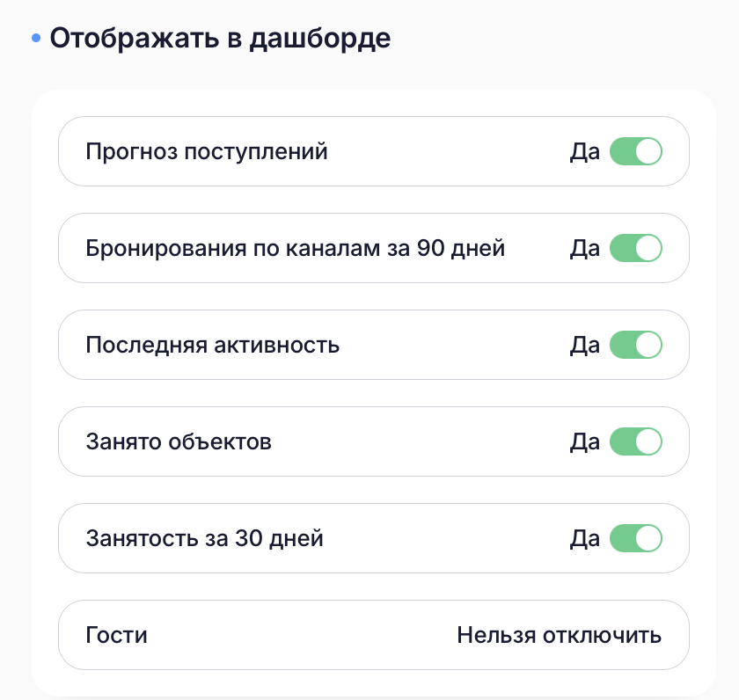Click Да beside Занято объектов
Image resolution: width=739 pixels, height=700 pixels.
click(585, 441)
